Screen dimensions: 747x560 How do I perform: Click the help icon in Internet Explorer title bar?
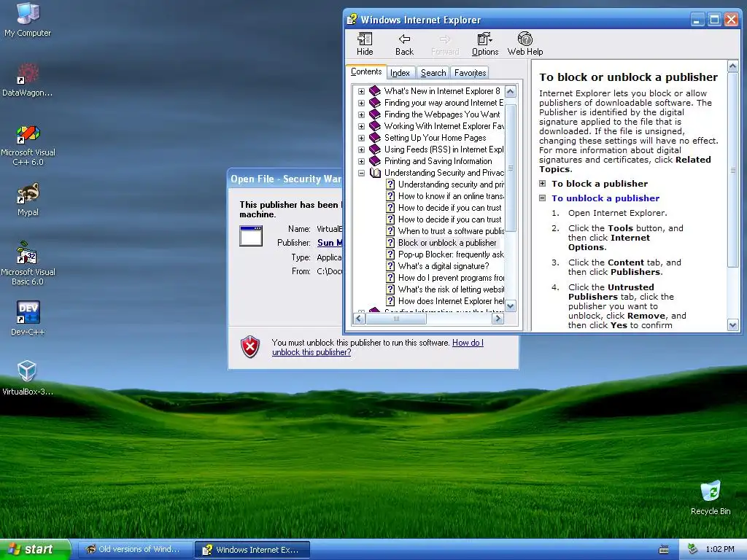pos(352,20)
